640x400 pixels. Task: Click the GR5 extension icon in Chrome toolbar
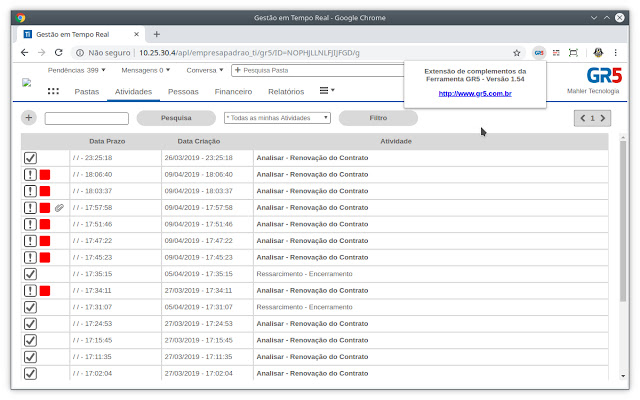pyautogui.click(x=539, y=53)
